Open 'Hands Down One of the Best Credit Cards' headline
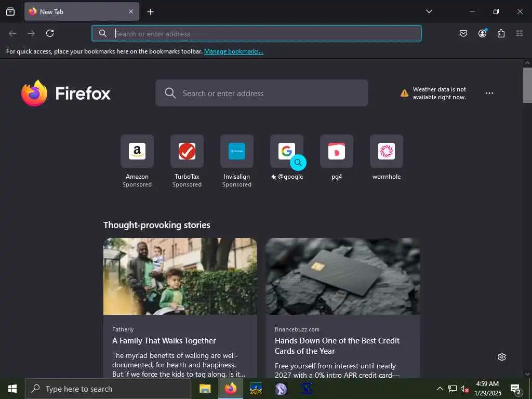This screenshot has height=399, width=532. point(337,345)
